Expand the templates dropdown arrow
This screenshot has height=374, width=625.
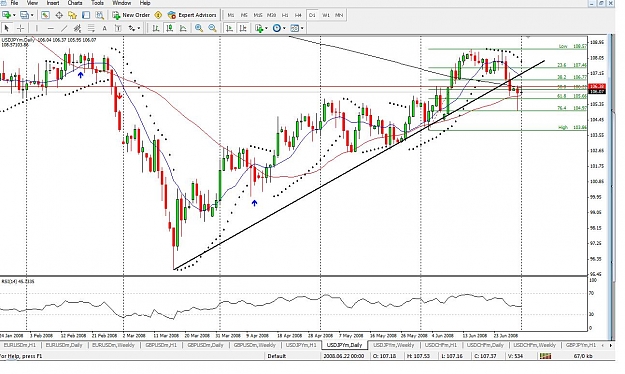point(302,28)
